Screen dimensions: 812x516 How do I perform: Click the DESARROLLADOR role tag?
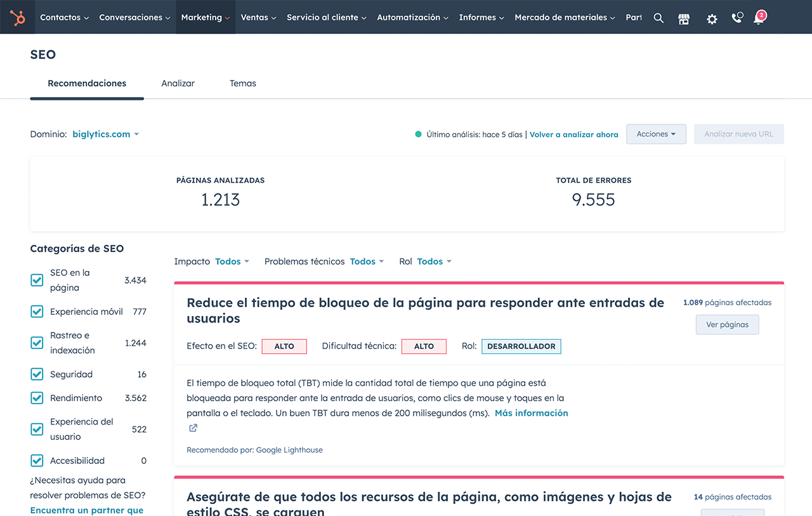(521, 347)
